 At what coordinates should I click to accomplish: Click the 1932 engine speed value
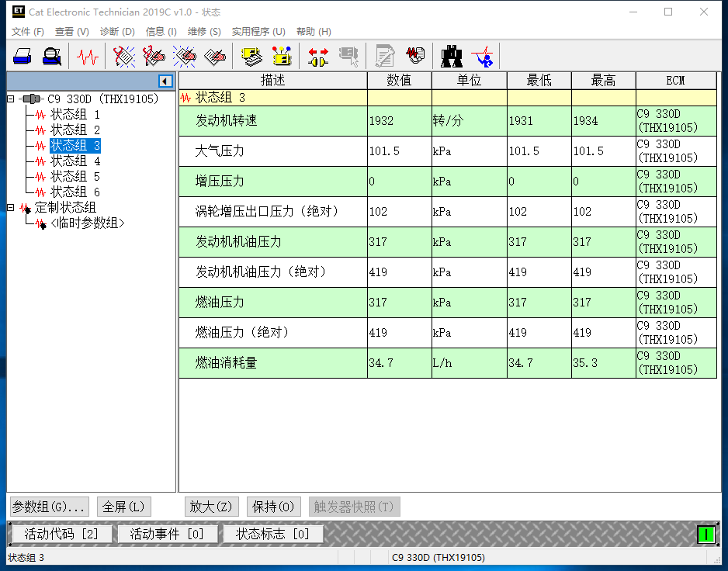tap(399, 121)
